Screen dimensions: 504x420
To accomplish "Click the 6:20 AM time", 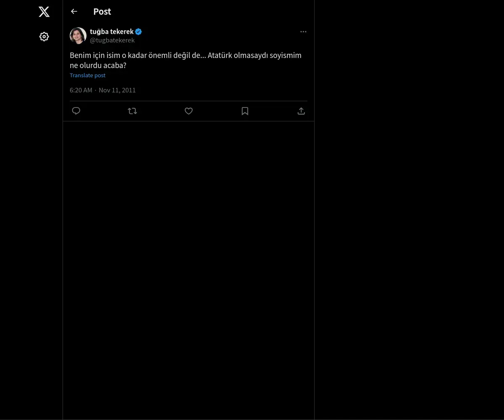I will tap(81, 90).
